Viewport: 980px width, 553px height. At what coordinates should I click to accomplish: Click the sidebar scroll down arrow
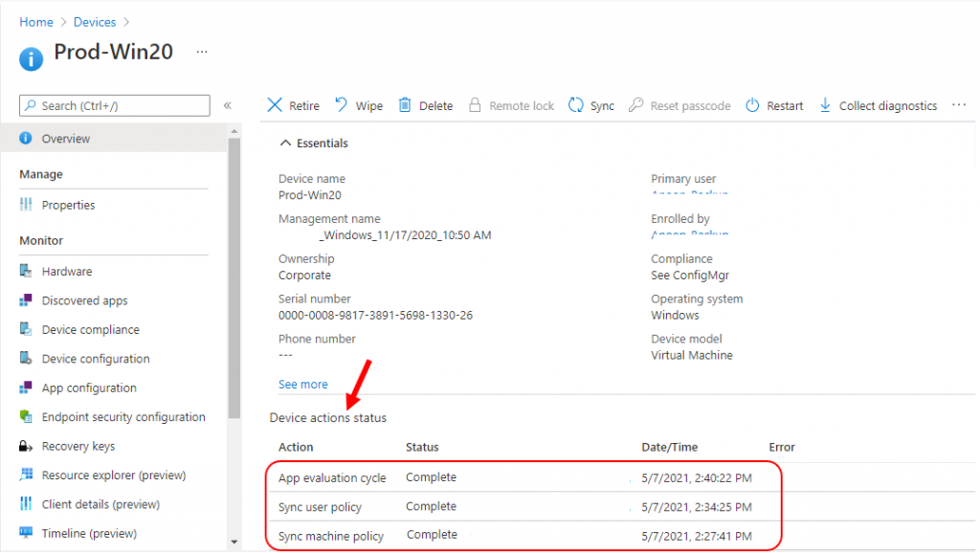point(234,542)
